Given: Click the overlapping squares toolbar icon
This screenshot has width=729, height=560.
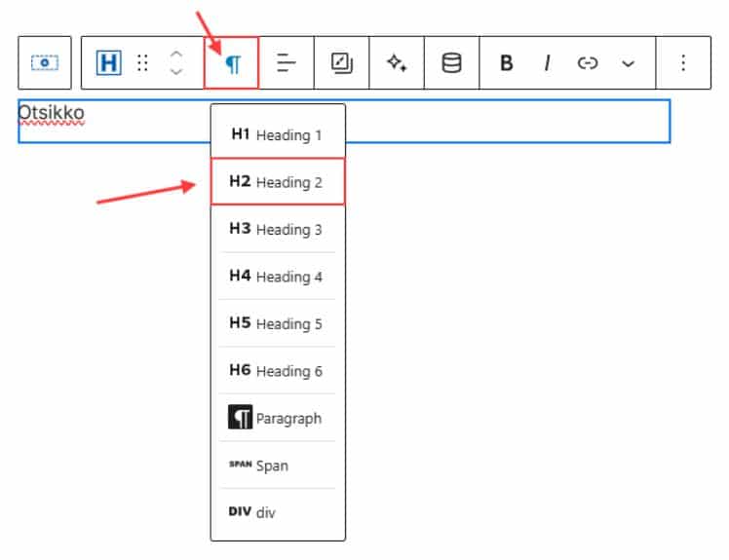Looking at the screenshot, I should coord(341,62).
